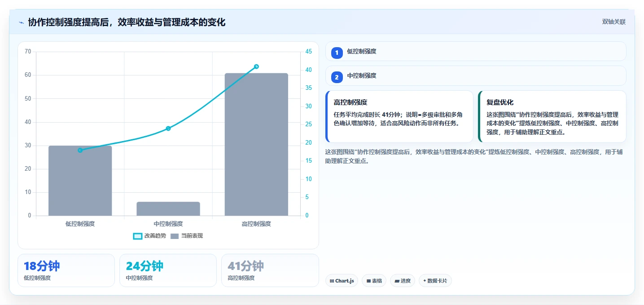Click the right axis value 40

pos(308,70)
